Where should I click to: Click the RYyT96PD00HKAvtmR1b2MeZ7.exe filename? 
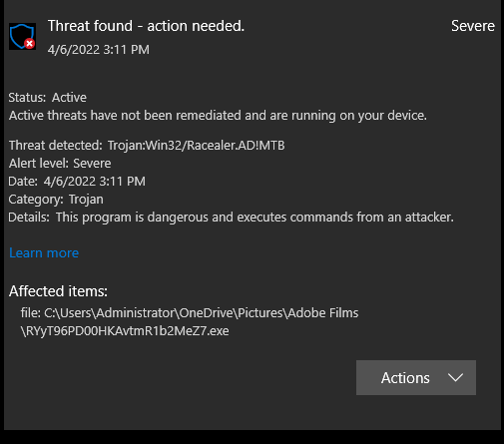click(x=125, y=331)
